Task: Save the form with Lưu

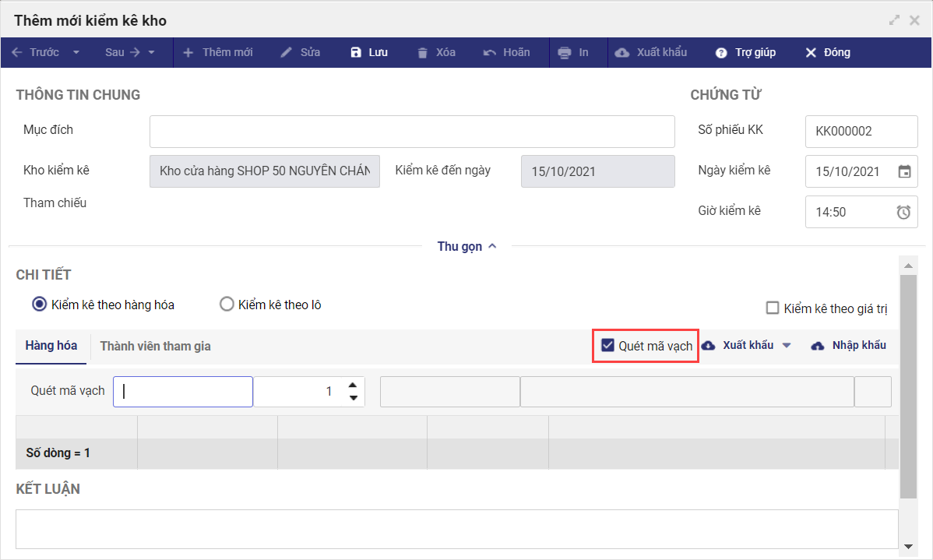Action: (369, 52)
